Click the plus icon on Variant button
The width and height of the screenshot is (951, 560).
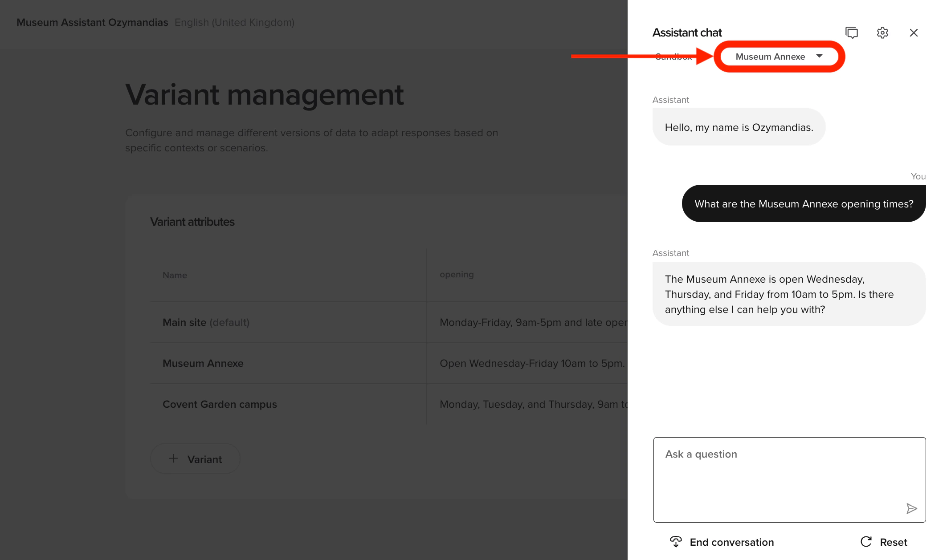point(174,459)
